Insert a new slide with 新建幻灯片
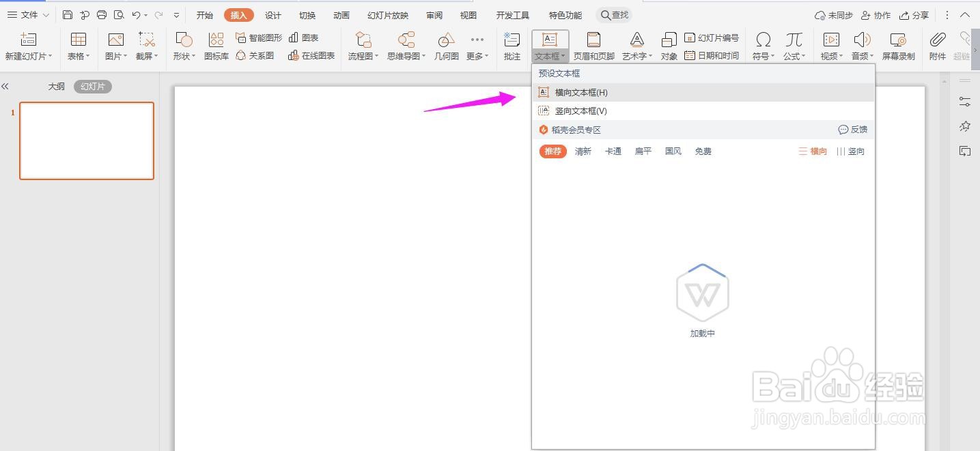The width and height of the screenshot is (980, 451). click(29, 46)
